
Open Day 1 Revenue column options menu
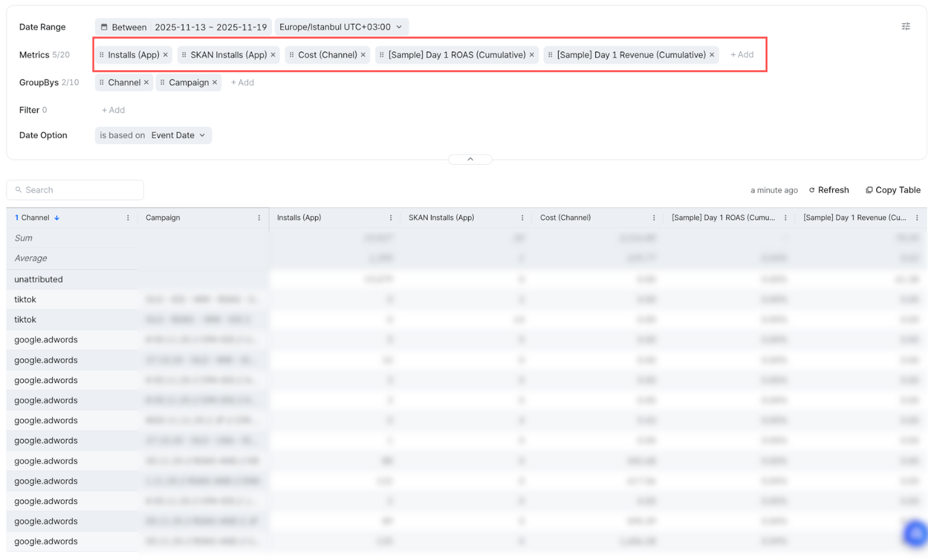click(918, 218)
